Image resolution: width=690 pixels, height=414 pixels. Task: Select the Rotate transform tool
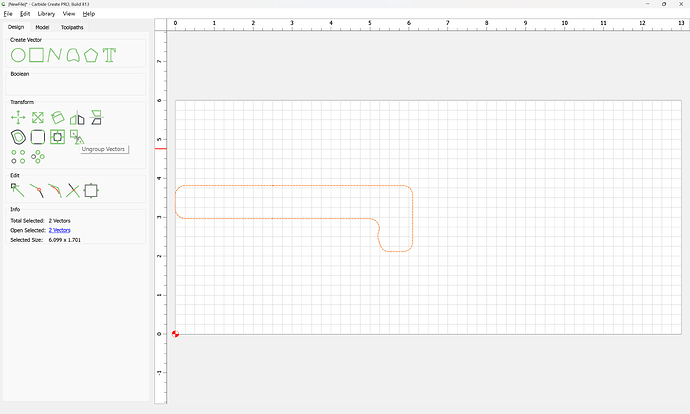58,117
